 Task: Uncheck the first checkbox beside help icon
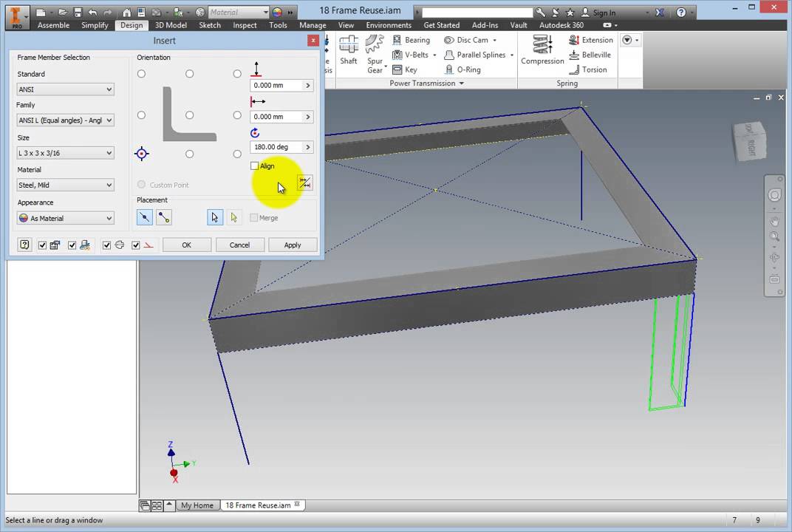click(x=42, y=245)
